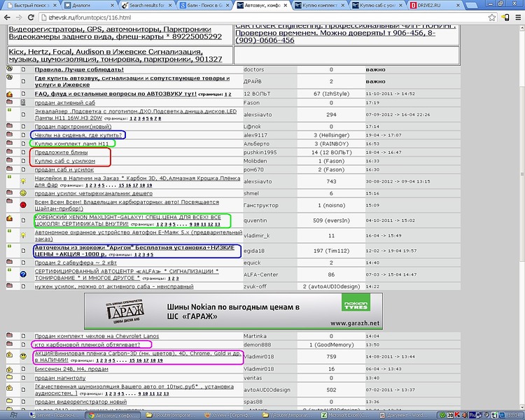Click the Start button on taskbar
Screen dimensions: 525x420
[x=13, y=416]
